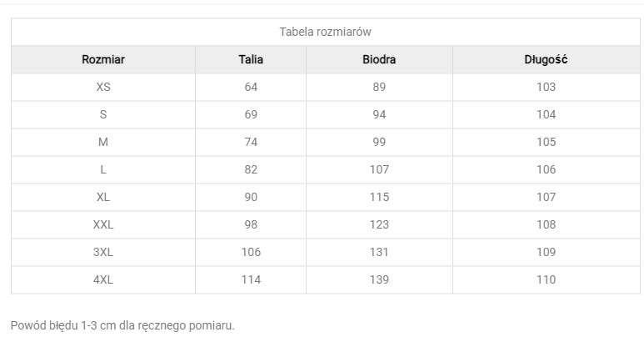Select the Talia column header
644x337 pixels.
click(x=251, y=60)
